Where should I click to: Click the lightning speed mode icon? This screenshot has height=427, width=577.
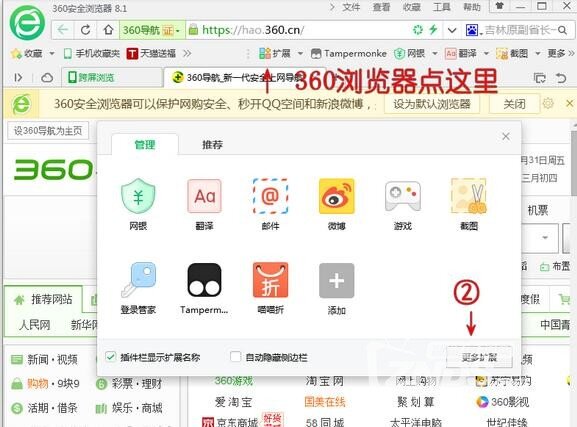pyautogui.click(x=433, y=29)
